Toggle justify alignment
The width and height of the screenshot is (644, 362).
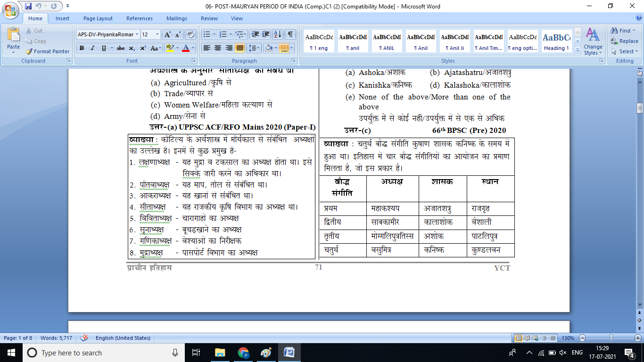point(240,48)
